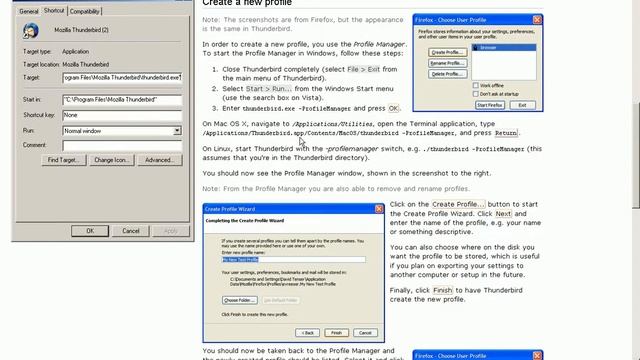Click Choose Folder in the wizard screenshot

tap(240, 300)
